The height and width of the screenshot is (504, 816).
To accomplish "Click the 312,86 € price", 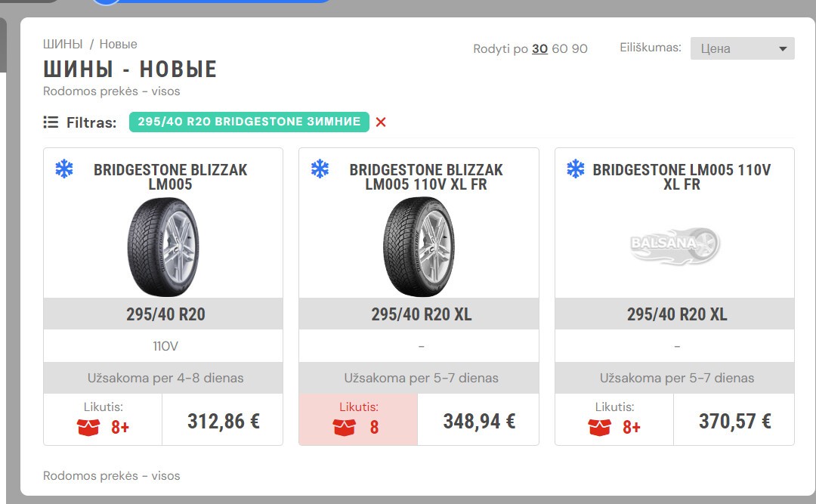I will pos(223,421).
